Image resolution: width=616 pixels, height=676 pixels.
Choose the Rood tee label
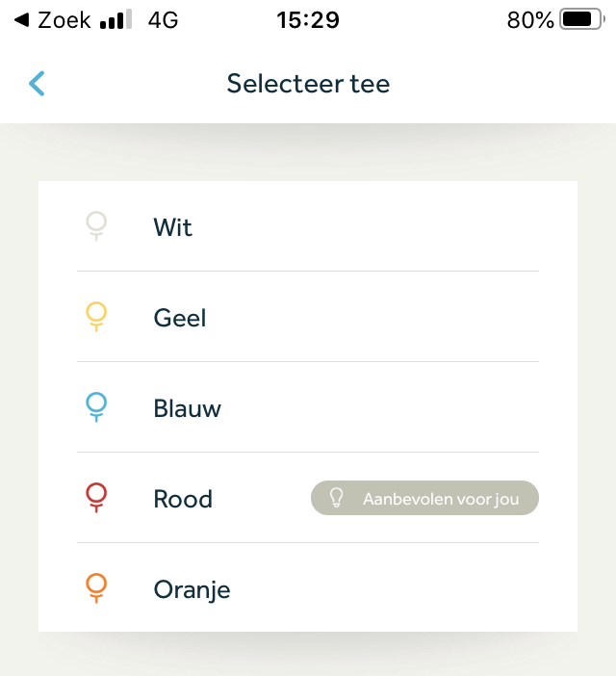coord(183,499)
